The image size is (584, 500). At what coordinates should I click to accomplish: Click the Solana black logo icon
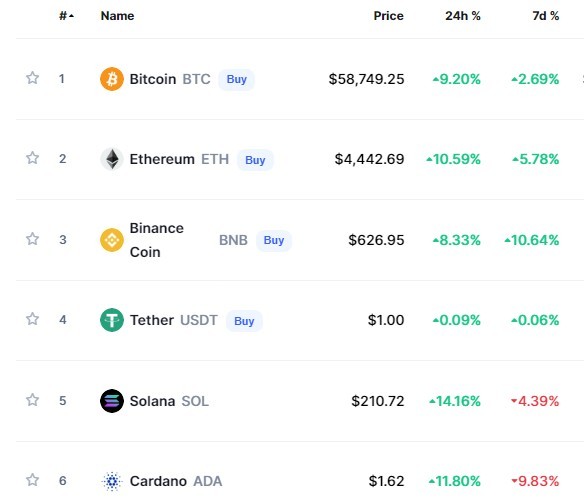point(112,401)
